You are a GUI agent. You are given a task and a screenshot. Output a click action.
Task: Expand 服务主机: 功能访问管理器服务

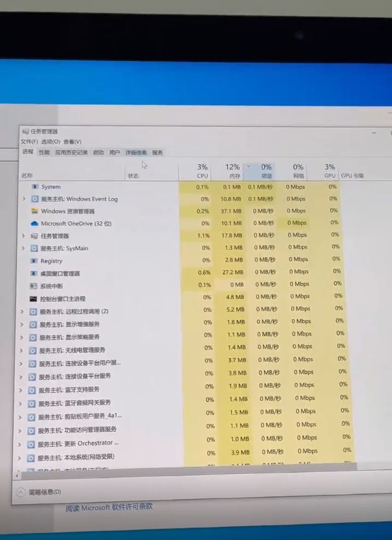tap(19, 431)
